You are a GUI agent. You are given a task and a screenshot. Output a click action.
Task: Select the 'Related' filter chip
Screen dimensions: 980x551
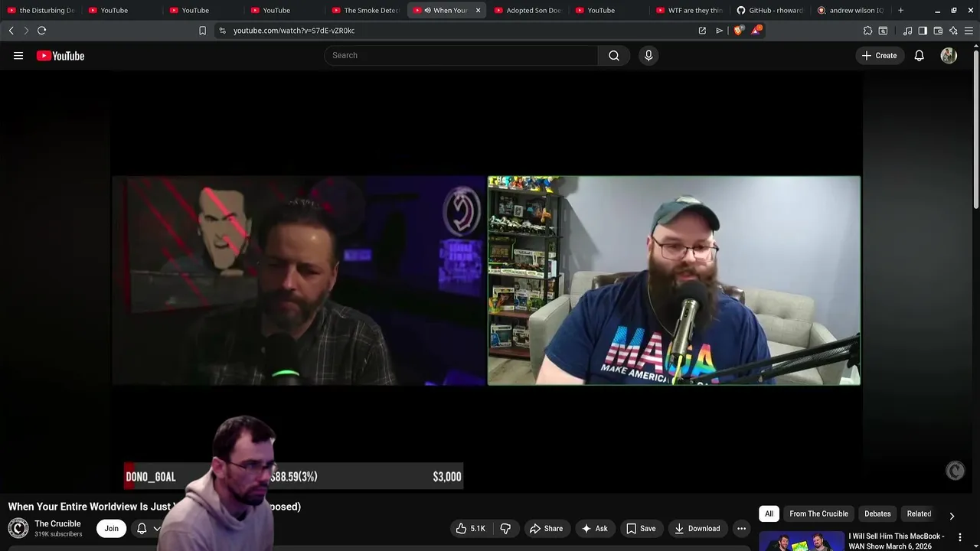pyautogui.click(x=919, y=514)
